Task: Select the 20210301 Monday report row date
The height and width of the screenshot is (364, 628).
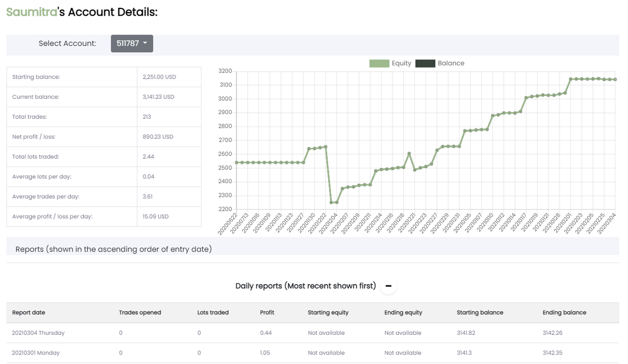Action: click(x=36, y=352)
